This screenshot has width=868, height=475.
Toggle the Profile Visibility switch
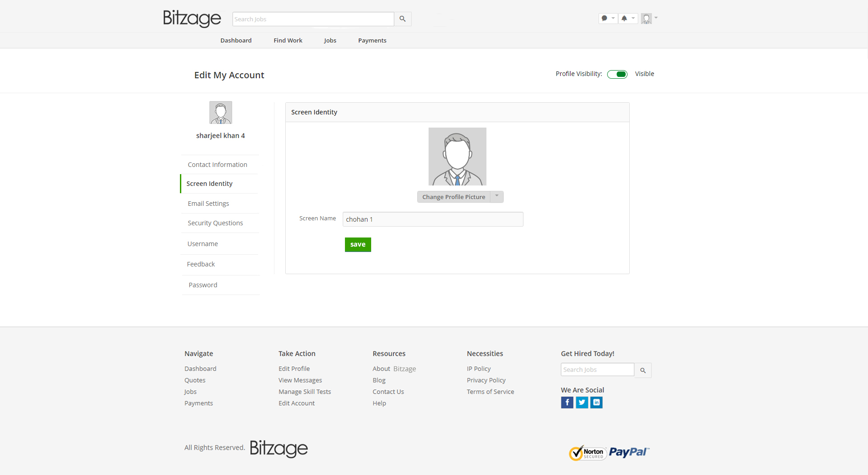617,74
